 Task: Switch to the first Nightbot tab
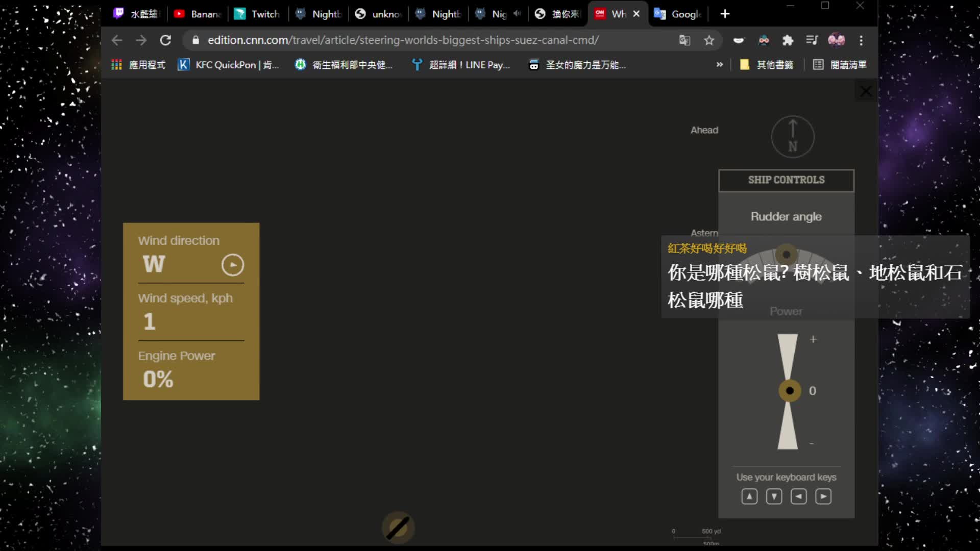318,14
